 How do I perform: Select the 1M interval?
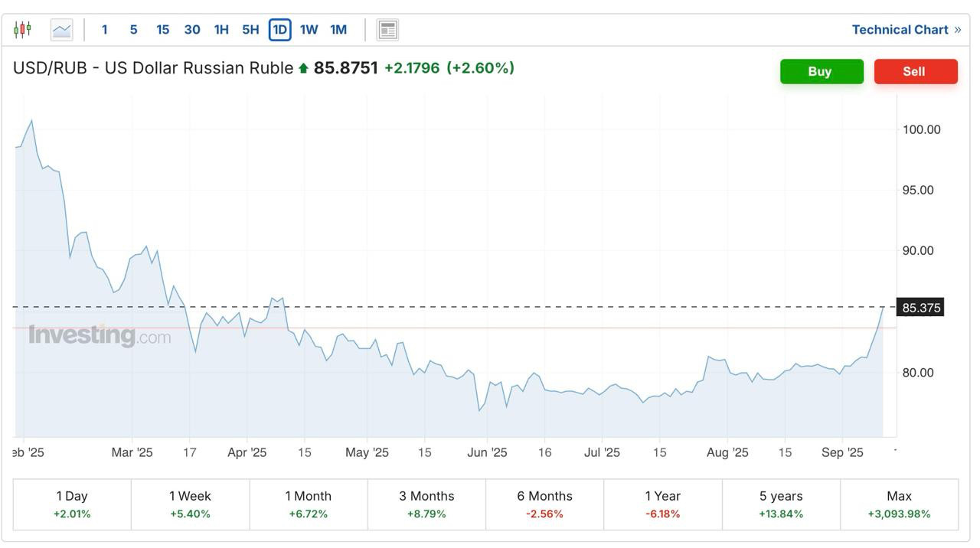tap(338, 30)
